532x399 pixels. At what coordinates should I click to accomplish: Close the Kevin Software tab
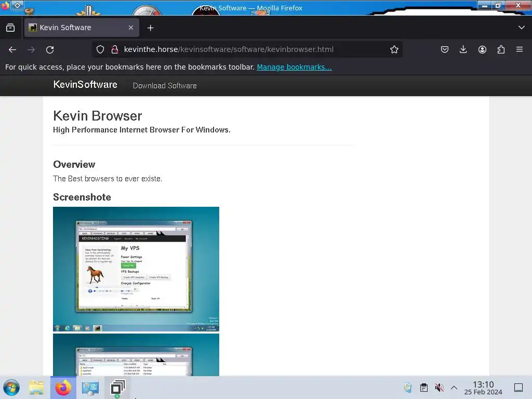131,28
